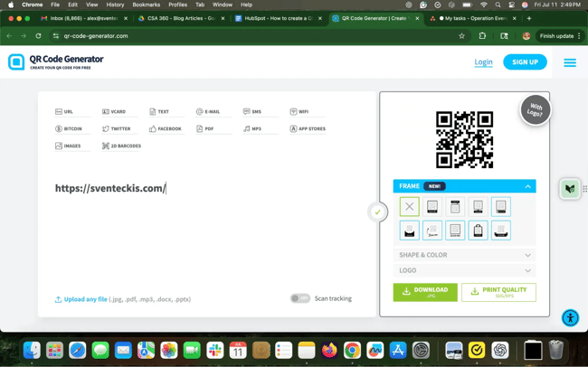Image resolution: width=588 pixels, height=367 pixels.
Task: Click PRINT QUALITY SVG/EPS button
Action: click(x=498, y=292)
